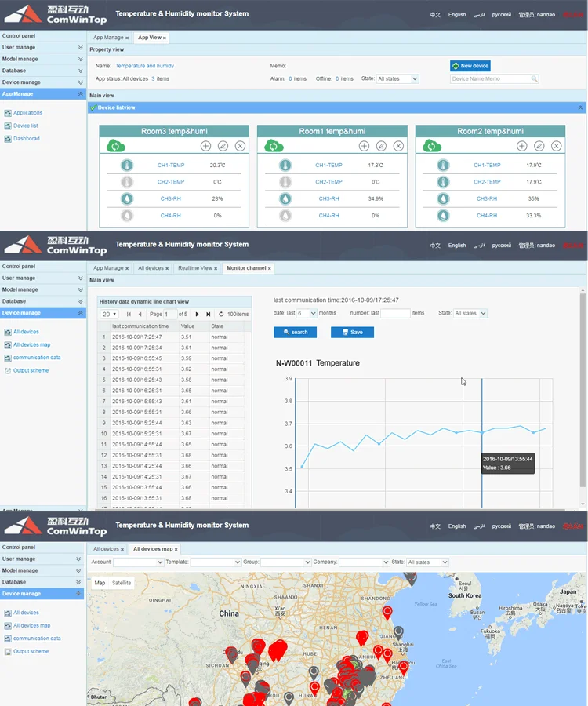Go to last page in history table pager

tap(208, 314)
